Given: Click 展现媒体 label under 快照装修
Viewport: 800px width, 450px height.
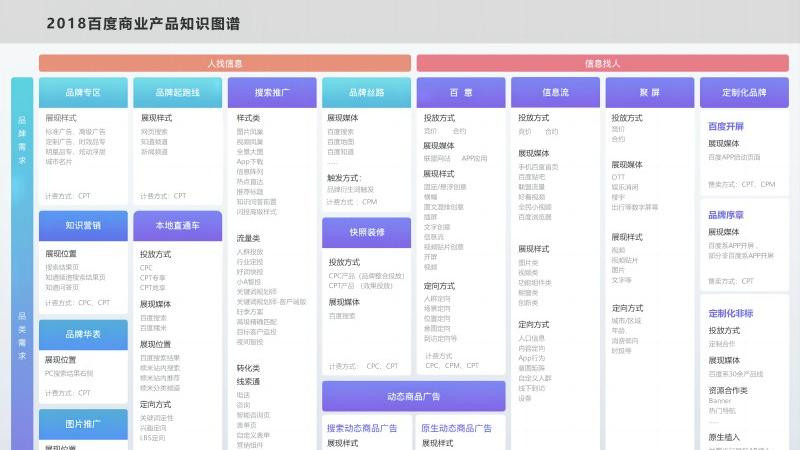Looking at the screenshot, I should coord(344,302).
